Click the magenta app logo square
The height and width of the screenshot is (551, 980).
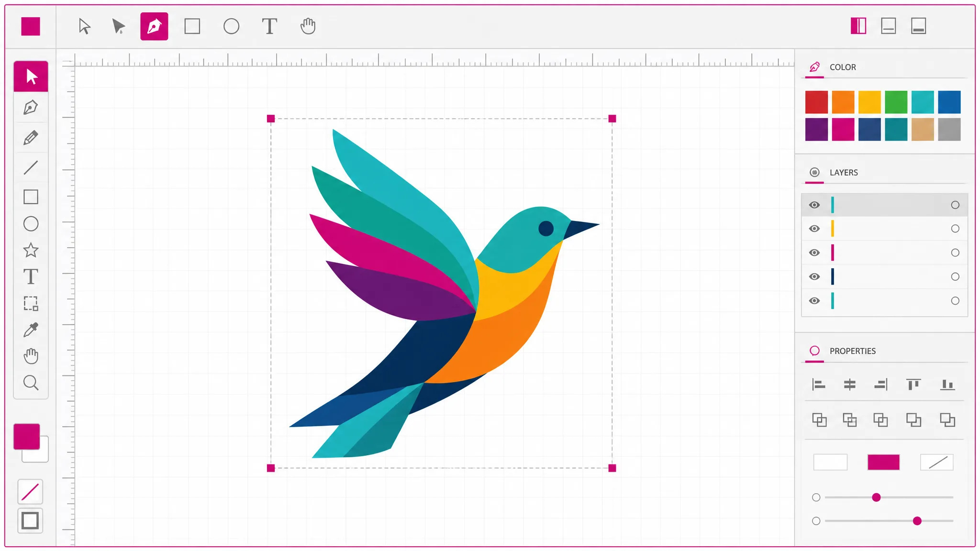(31, 26)
